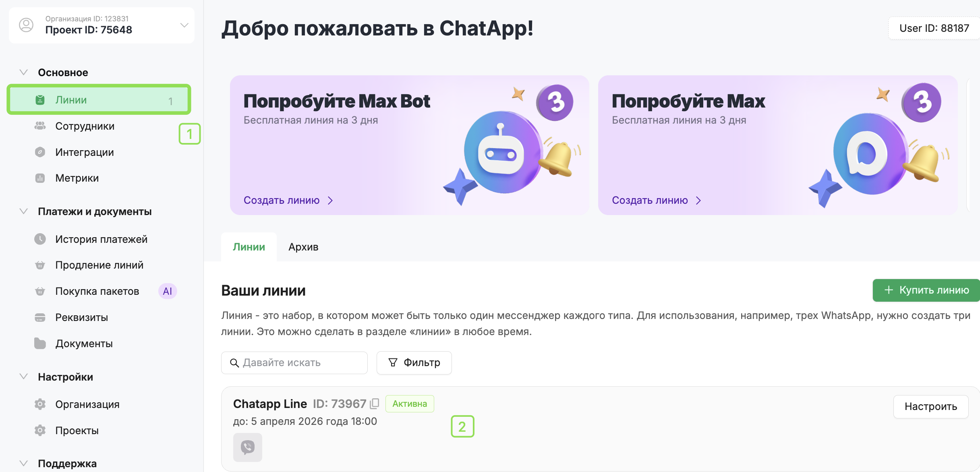Screen dimensions: 980x472
Task: Click Настроить for Chatapp Line
Action: coord(930,407)
